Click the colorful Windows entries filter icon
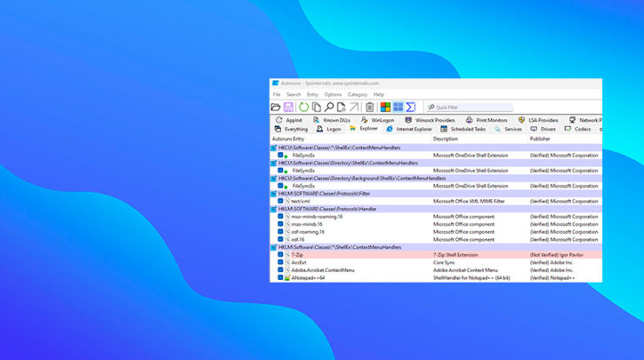 (x=386, y=107)
